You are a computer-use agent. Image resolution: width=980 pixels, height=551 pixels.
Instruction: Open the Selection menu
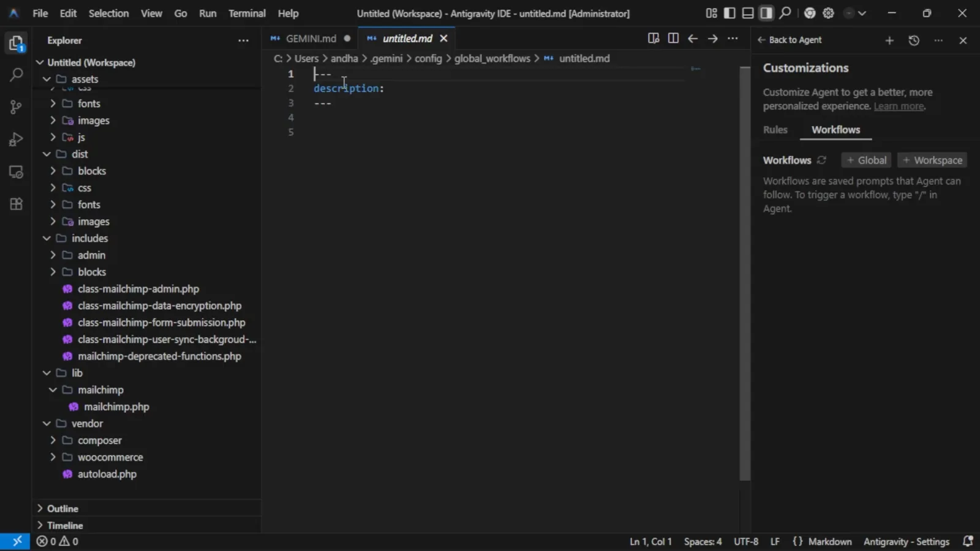(x=108, y=13)
